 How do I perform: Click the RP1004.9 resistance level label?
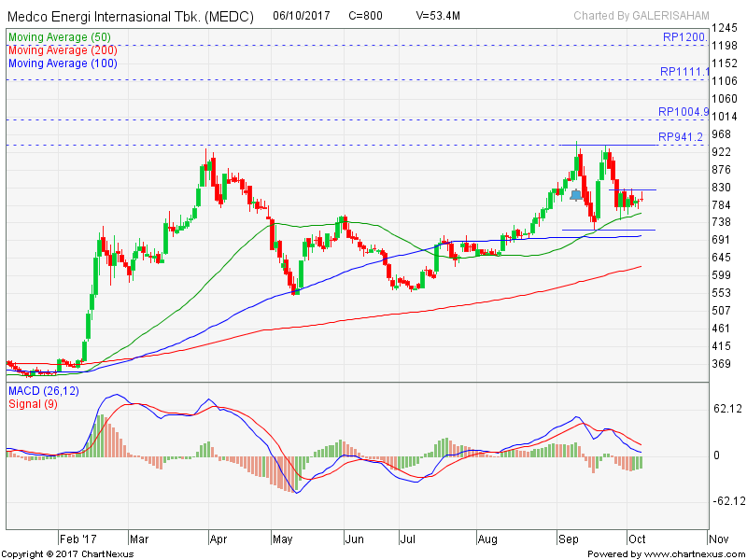pyautogui.click(x=684, y=111)
